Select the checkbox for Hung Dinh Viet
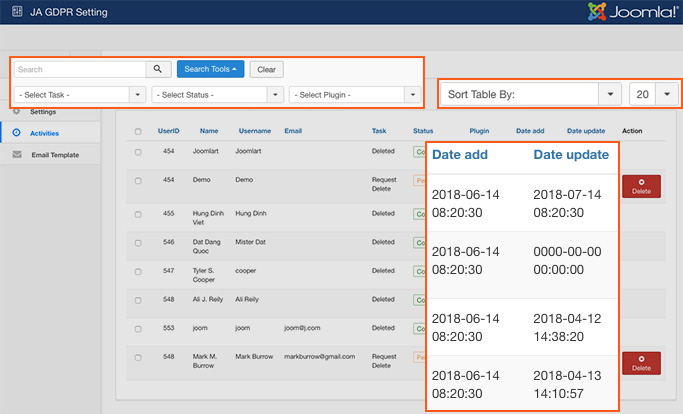 [137, 213]
